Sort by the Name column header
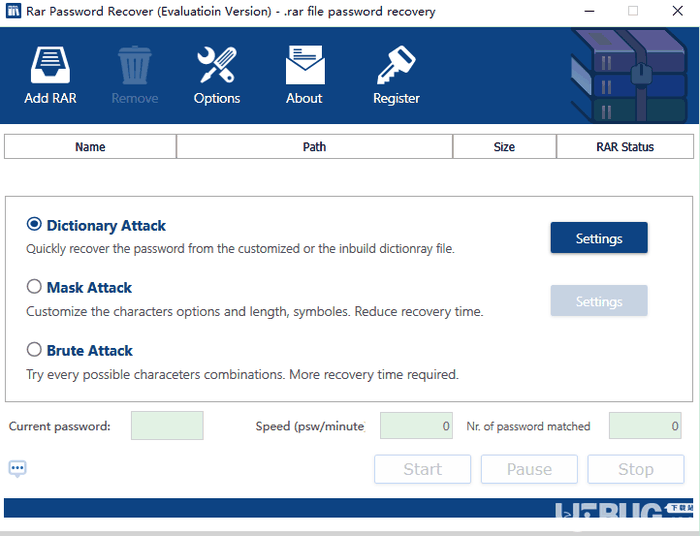The width and height of the screenshot is (700, 536). point(90,147)
